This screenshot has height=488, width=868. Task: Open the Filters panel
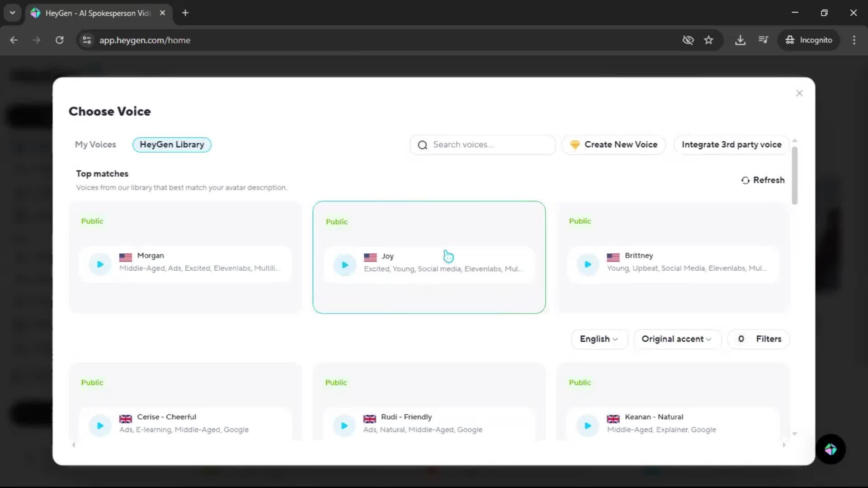click(759, 339)
